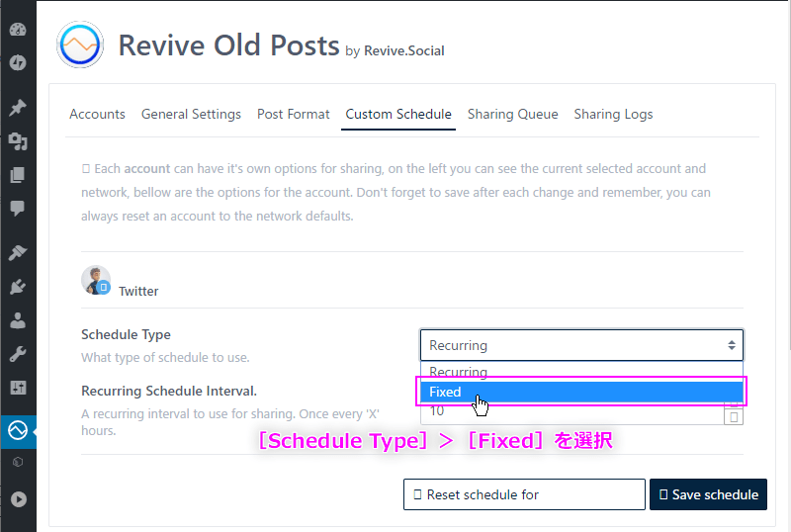Switch to the Sharing Logs tab
Image resolution: width=791 pixels, height=532 pixels.
click(613, 114)
